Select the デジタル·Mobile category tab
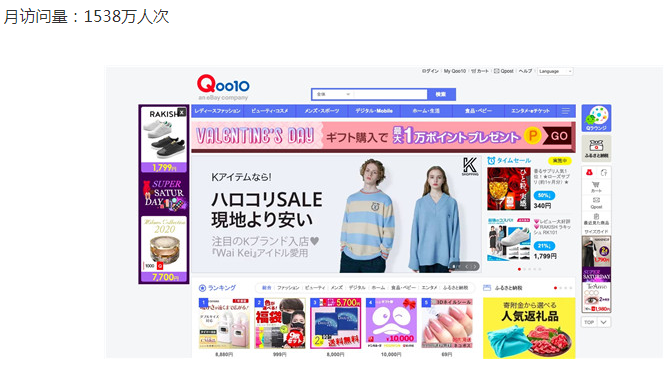The width and height of the screenshot is (669, 369). click(x=374, y=111)
